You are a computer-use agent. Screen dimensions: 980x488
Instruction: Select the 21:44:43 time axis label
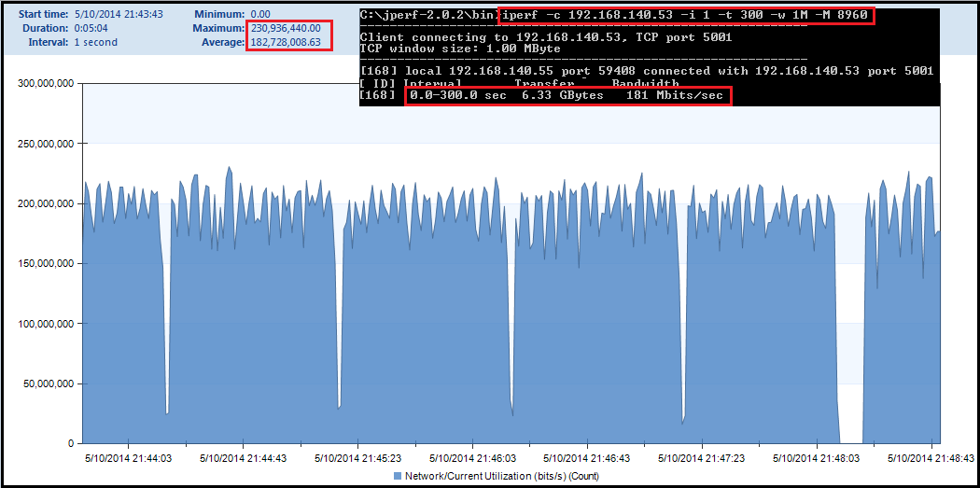(x=242, y=459)
